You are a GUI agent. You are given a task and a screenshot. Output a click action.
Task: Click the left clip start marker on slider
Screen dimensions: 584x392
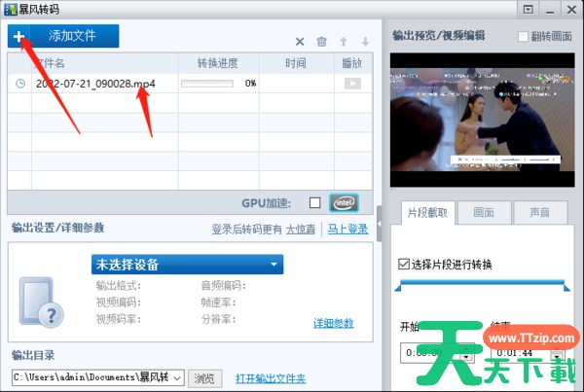pyautogui.click(x=398, y=287)
